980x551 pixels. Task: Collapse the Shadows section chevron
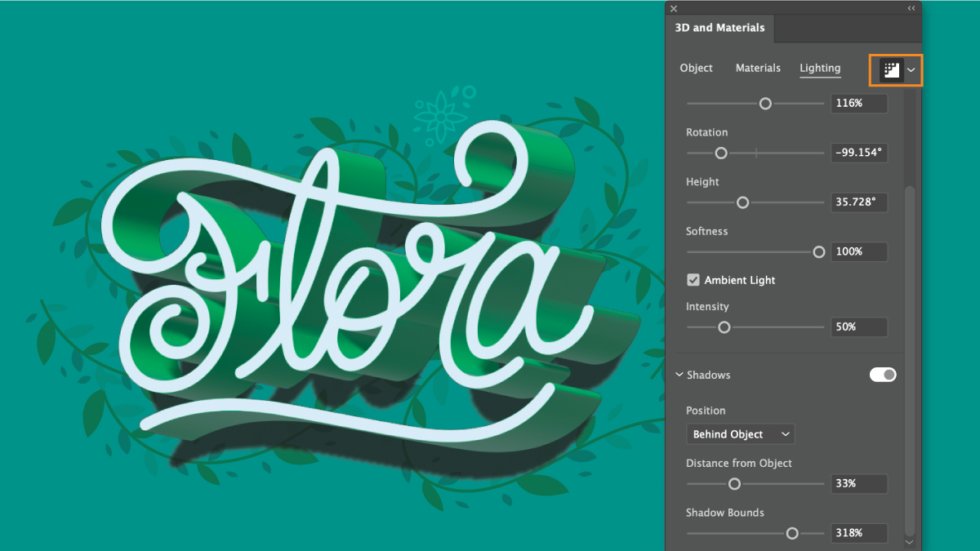click(679, 375)
